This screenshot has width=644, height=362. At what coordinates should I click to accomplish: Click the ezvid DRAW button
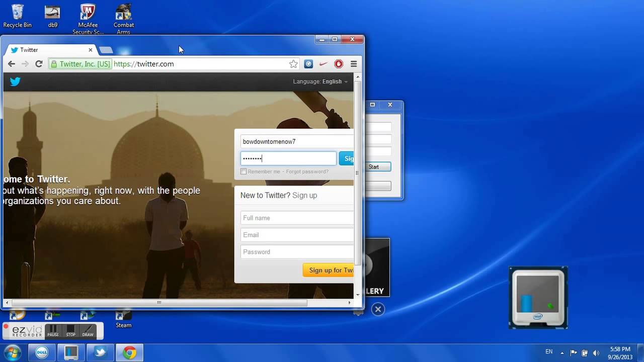[x=88, y=331]
